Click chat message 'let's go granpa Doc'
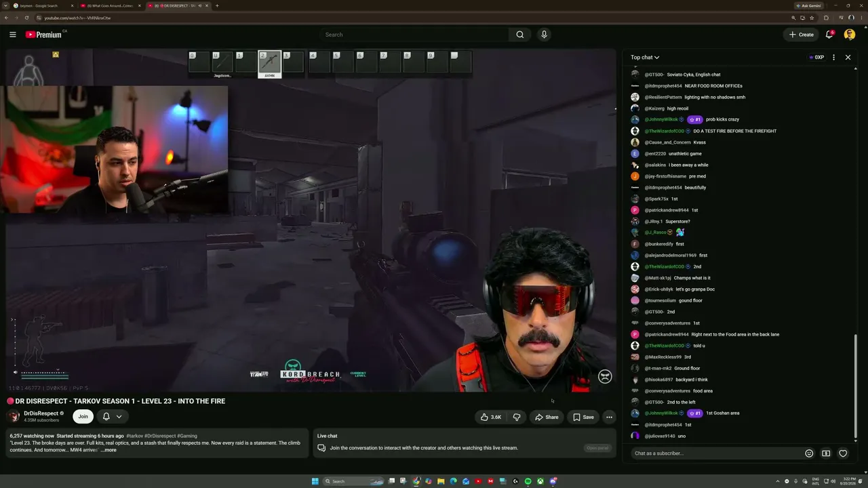 point(695,289)
